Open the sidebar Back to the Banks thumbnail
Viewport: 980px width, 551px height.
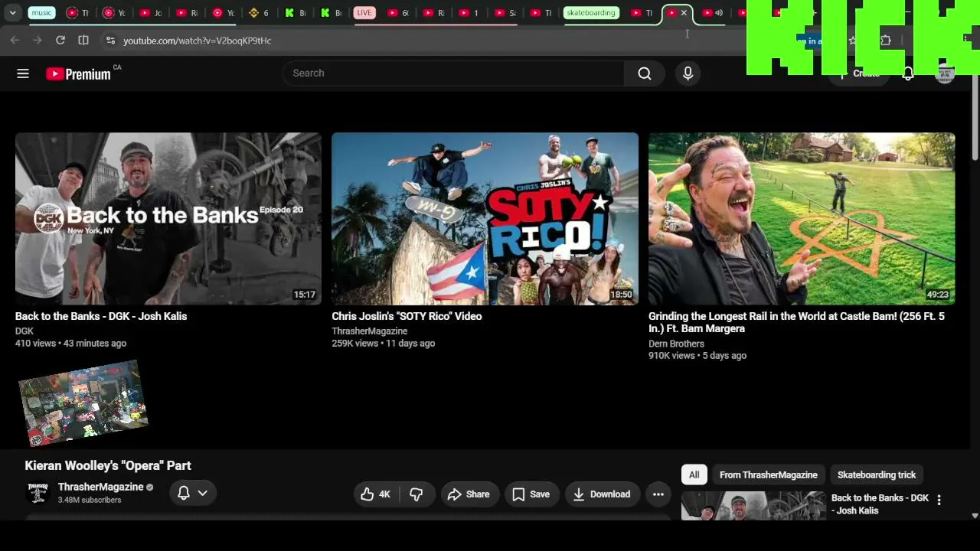click(753, 506)
